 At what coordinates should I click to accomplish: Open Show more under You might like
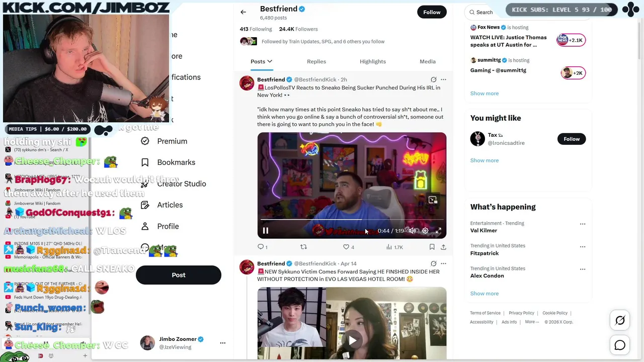485,160
